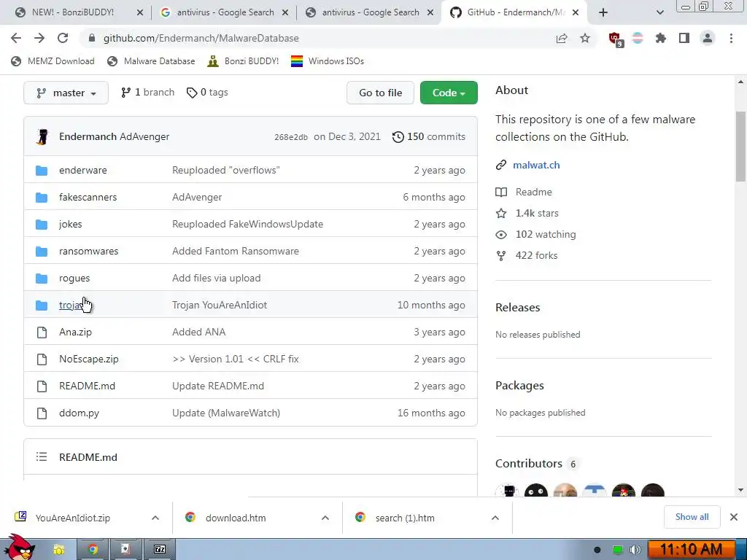Open the Extensions puzzle piece menu
The width and height of the screenshot is (747, 560).
click(661, 38)
